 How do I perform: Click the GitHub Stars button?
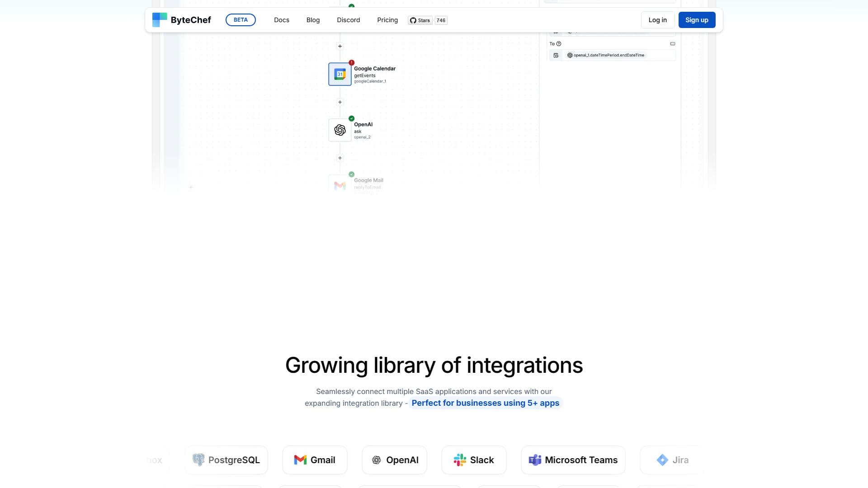click(x=420, y=20)
